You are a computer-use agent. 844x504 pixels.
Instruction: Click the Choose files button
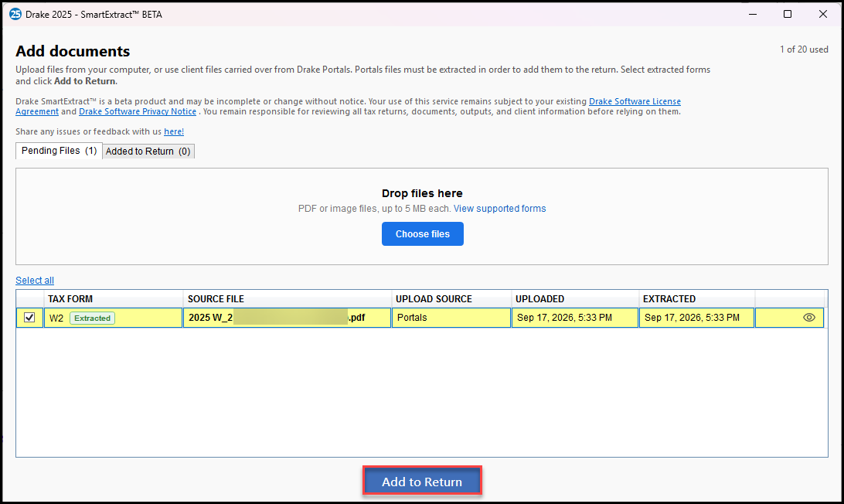coord(423,234)
